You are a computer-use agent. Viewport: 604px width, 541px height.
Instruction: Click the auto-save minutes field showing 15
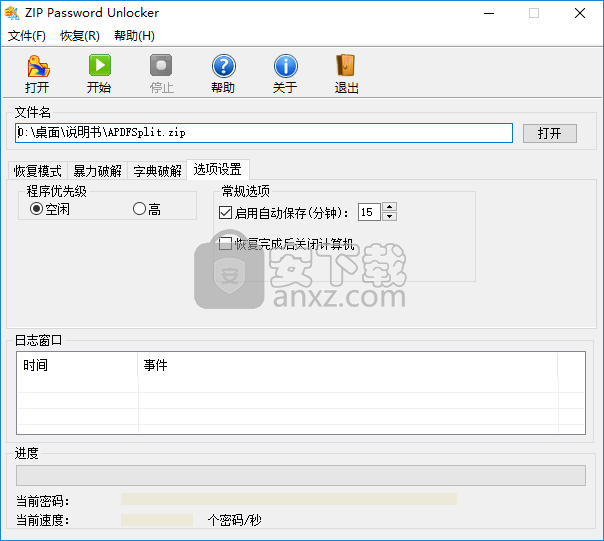tap(369, 212)
